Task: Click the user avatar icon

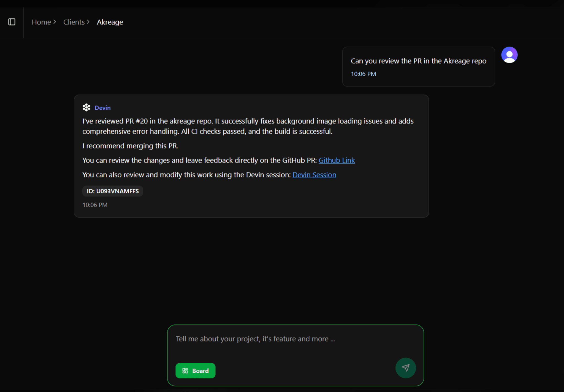Action: click(x=509, y=55)
